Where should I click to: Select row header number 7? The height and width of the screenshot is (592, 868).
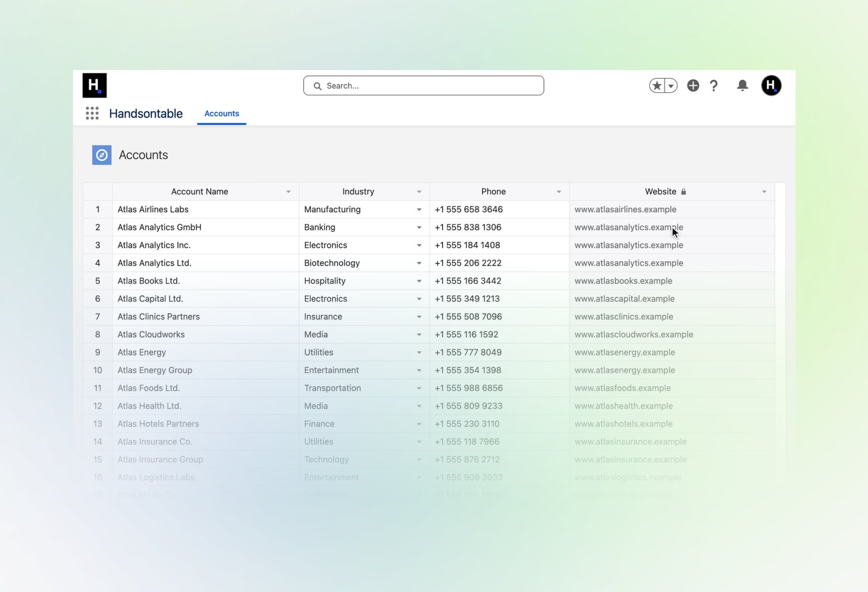pyautogui.click(x=98, y=317)
